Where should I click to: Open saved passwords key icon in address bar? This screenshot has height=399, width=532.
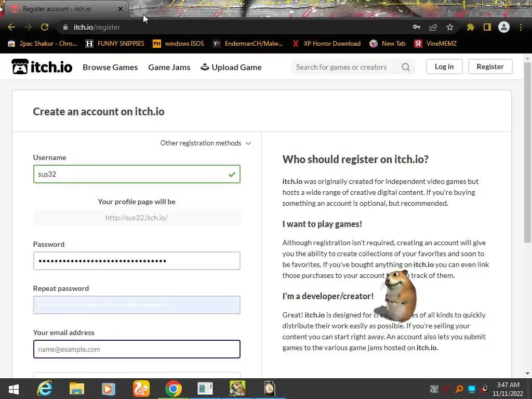pyautogui.click(x=417, y=27)
